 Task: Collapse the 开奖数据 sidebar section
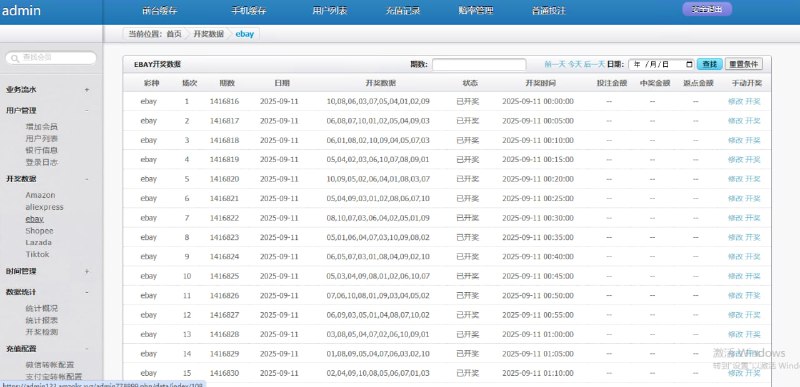point(87,179)
